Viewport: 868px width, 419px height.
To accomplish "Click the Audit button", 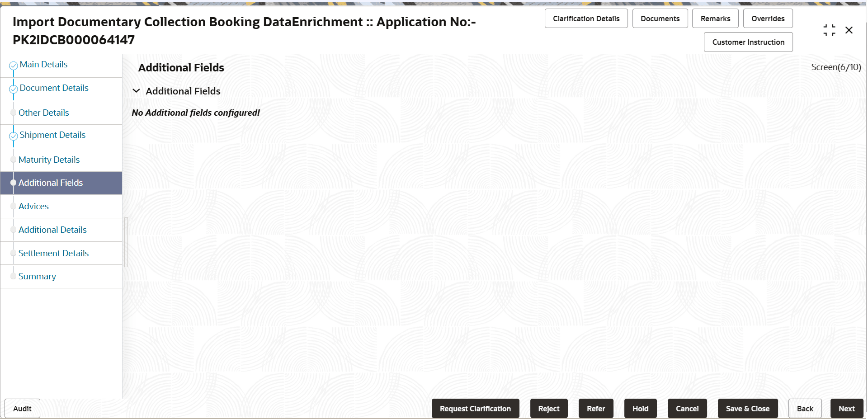I will point(22,408).
